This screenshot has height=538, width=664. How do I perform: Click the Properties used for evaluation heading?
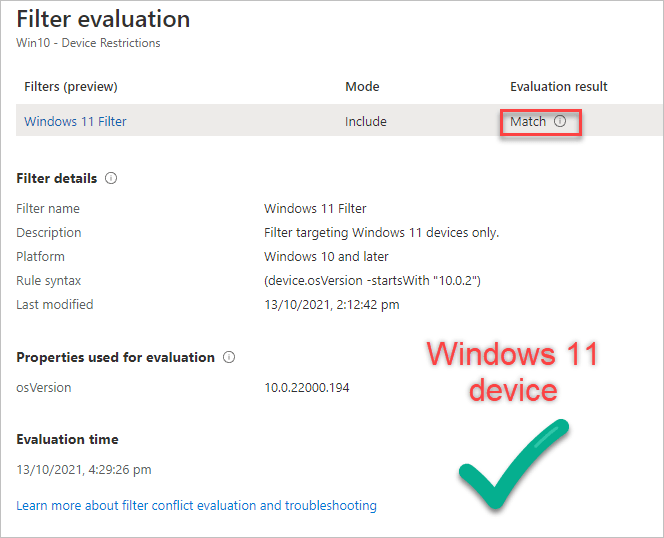(x=115, y=358)
